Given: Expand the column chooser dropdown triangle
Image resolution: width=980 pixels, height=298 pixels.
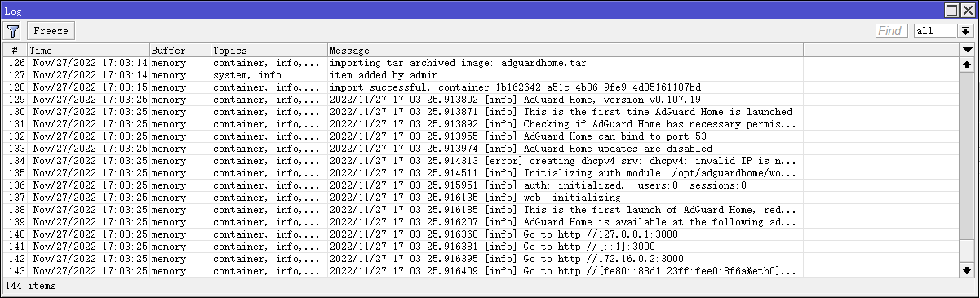Looking at the screenshot, I should click(x=966, y=51).
